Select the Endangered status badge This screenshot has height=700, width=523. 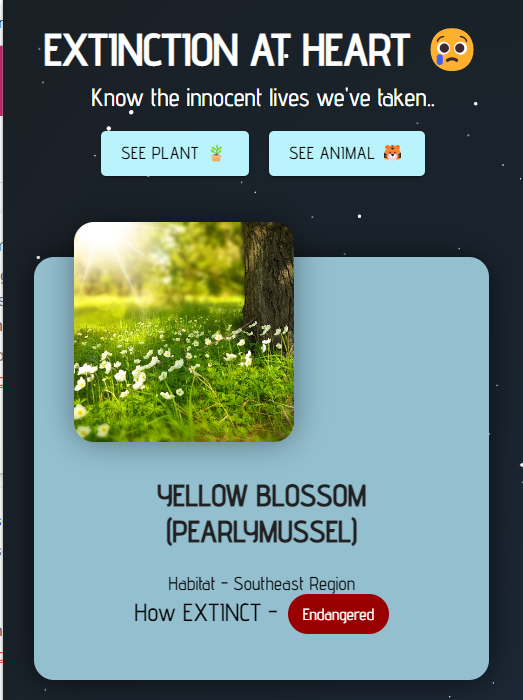point(338,614)
